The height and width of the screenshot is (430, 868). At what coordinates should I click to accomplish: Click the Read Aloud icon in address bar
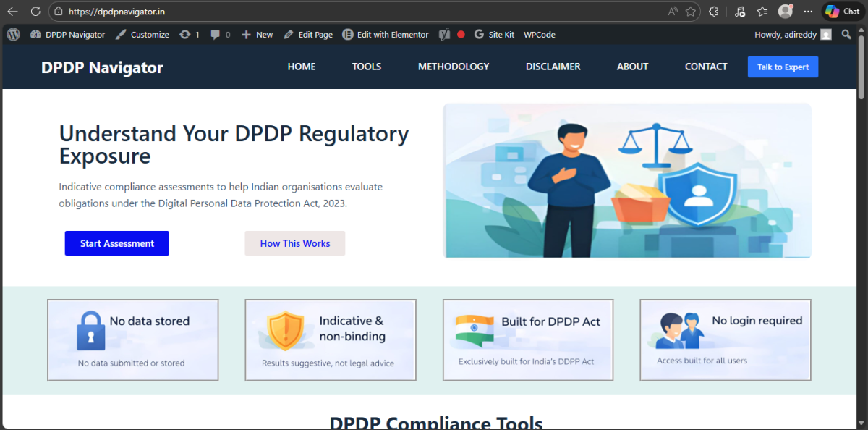(x=673, y=12)
